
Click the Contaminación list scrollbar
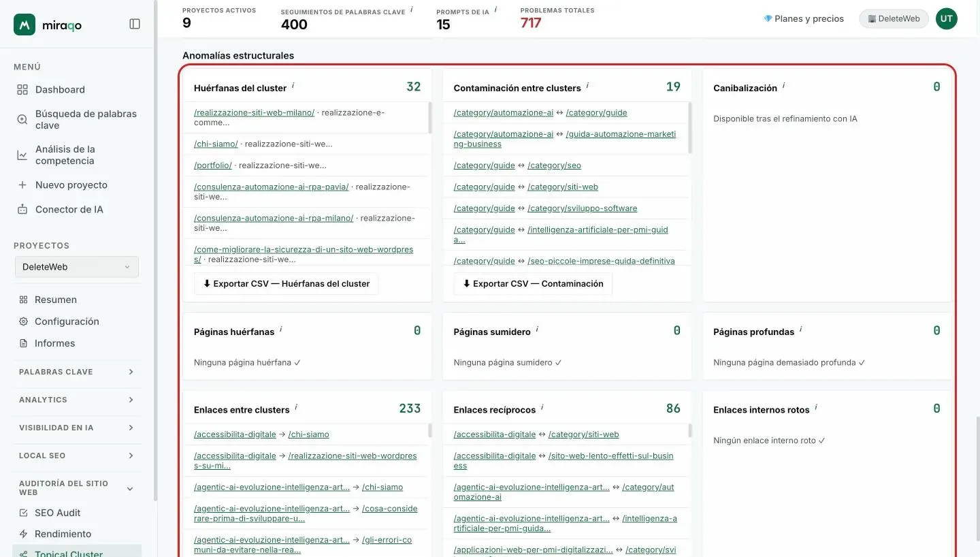(689, 128)
